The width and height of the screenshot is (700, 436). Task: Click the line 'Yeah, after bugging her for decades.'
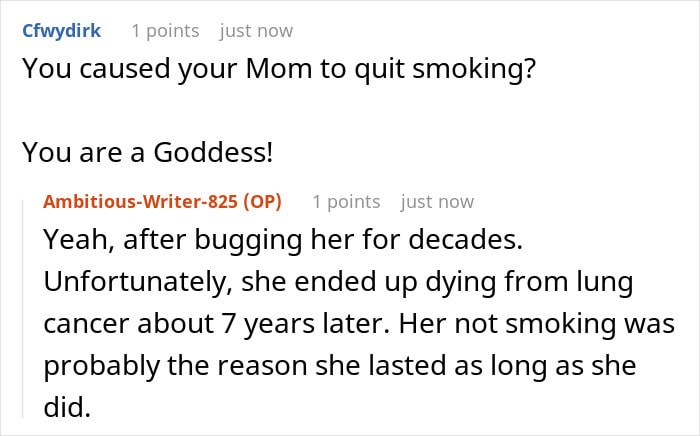[x=283, y=240]
